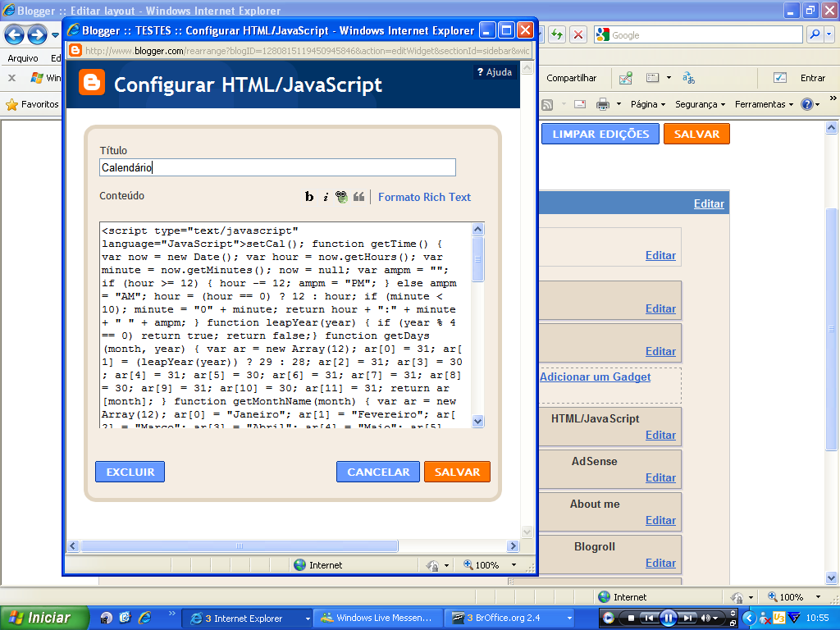Click the code textarea scroll down arrow
Image resolution: width=840 pixels, height=630 pixels.
pyautogui.click(x=478, y=422)
